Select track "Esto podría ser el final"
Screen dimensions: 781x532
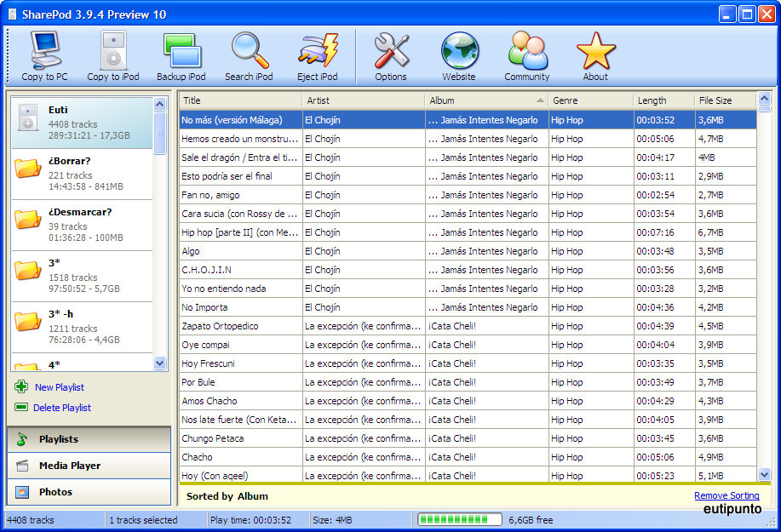pos(240,176)
